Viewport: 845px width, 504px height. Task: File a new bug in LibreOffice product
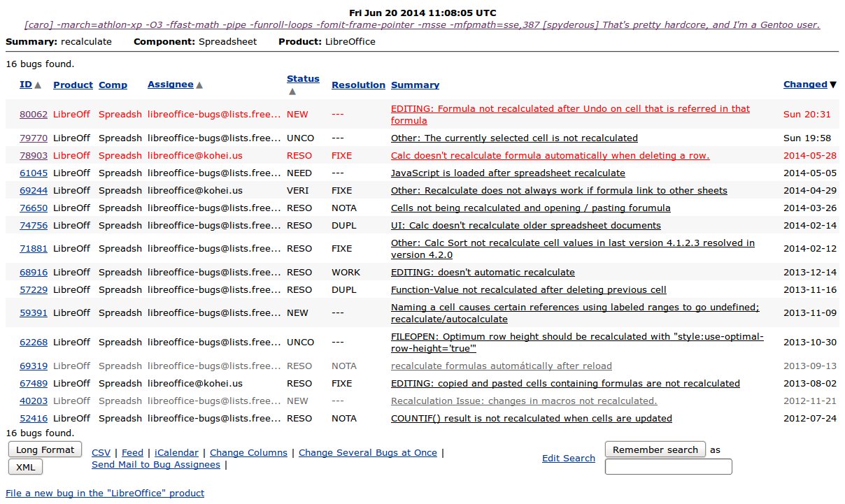click(105, 493)
